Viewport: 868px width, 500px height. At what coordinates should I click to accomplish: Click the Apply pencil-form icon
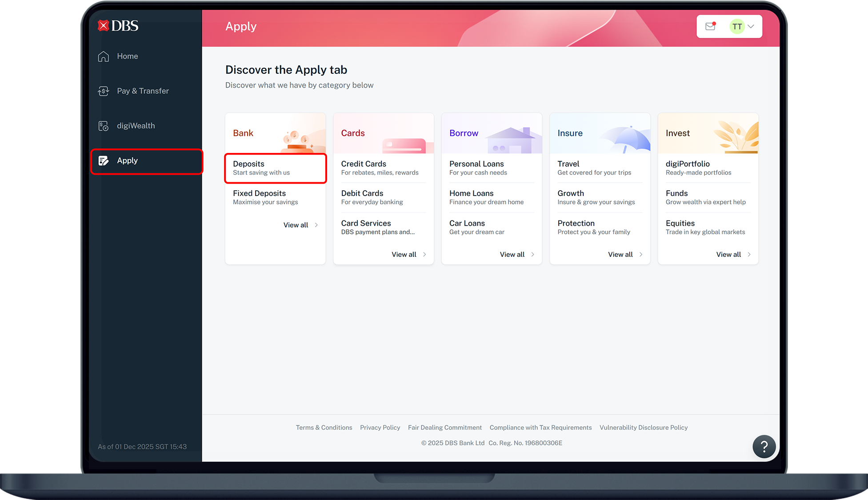tap(104, 161)
